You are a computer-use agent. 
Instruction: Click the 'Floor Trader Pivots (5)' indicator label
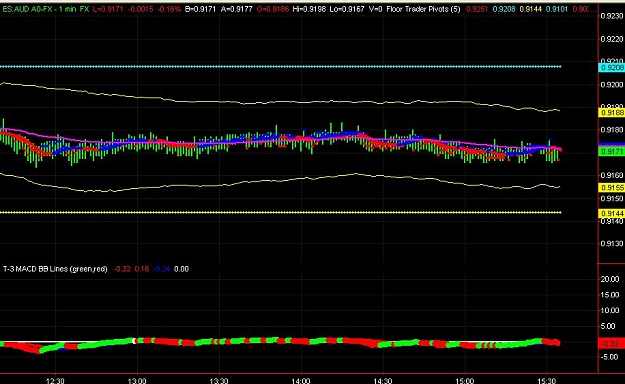[x=423, y=8]
